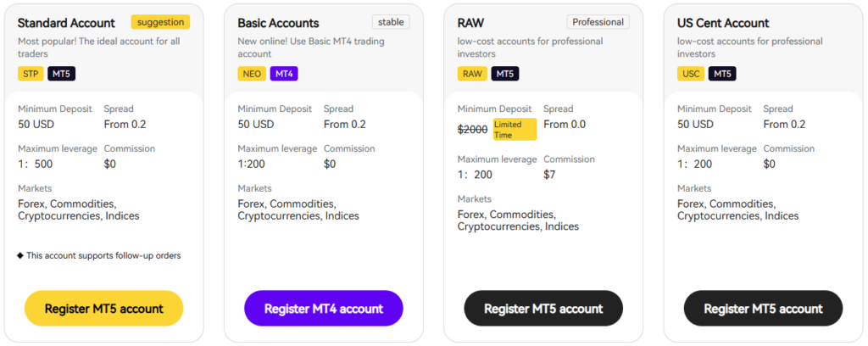Click the purple Register MT4 account button
The width and height of the screenshot is (868, 346).
[x=323, y=309]
